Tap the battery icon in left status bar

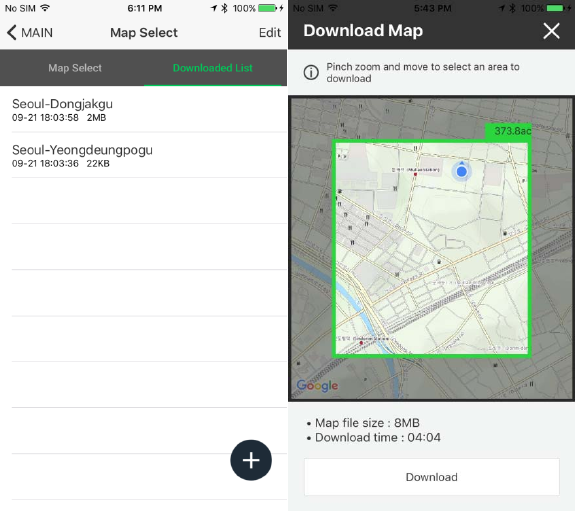[x=267, y=8]
